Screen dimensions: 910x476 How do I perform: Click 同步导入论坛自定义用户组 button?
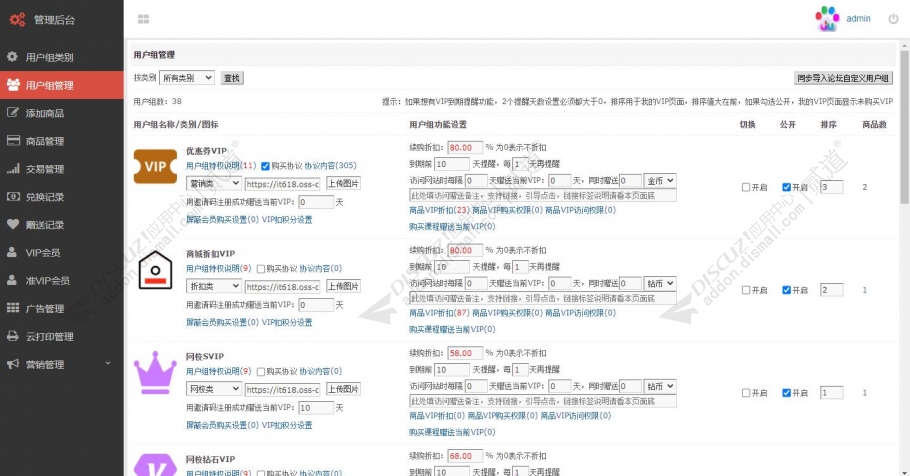(843, 78)
